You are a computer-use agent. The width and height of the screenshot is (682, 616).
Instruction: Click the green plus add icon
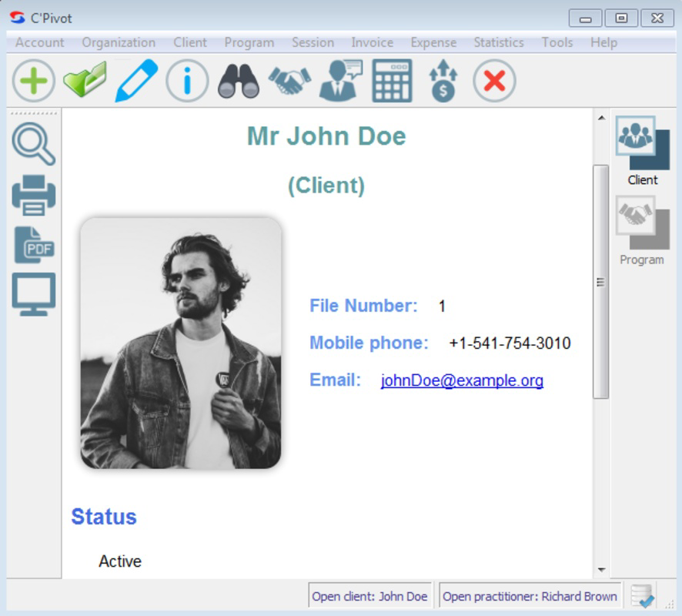[x=34, y=81]
